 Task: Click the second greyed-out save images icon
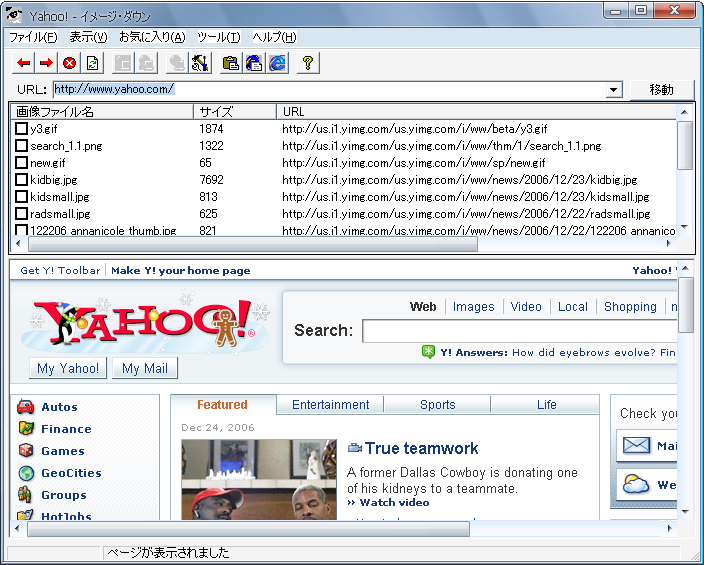click(146, 63)
